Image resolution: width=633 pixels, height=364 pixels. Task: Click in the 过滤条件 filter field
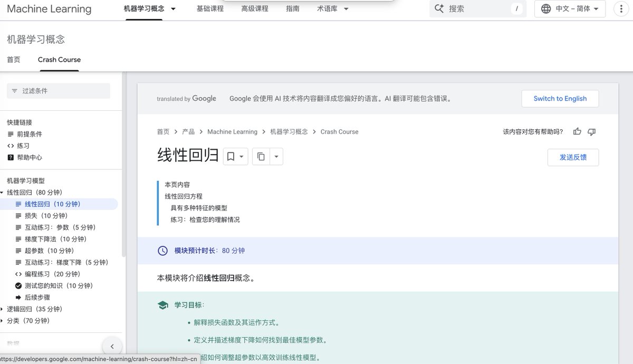click(59, 91)
